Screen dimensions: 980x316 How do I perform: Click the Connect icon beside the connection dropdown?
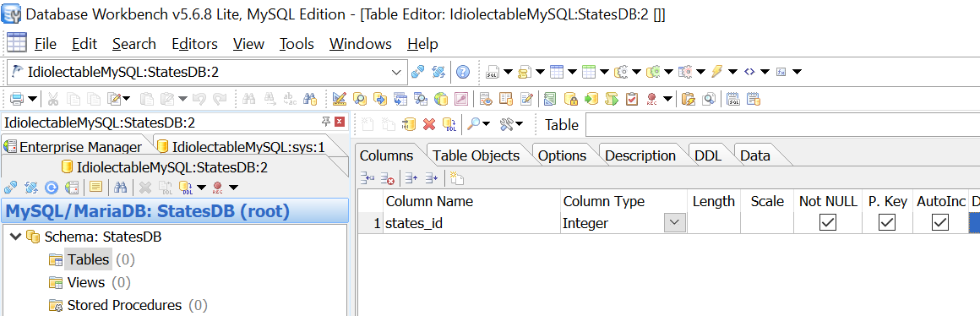click(417, 72)
